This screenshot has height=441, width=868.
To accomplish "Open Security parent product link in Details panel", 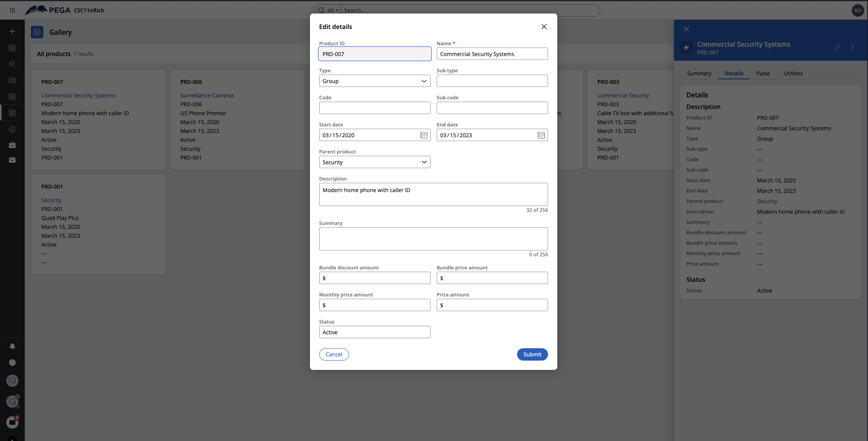I will pos(767,201).
